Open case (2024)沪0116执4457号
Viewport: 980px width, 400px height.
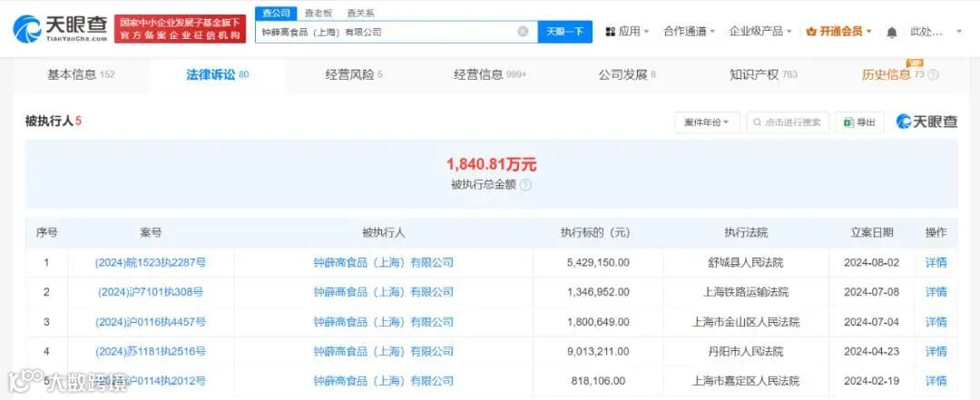[151, 323]
